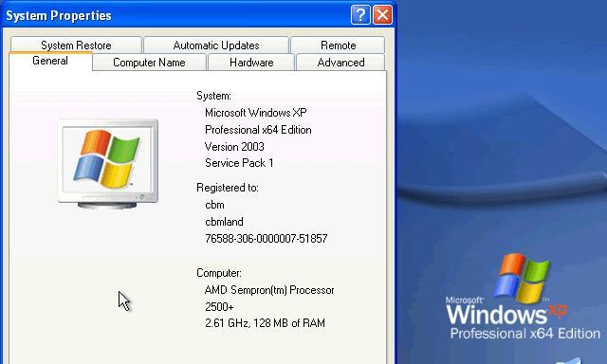Switch to the Automatic Updates tab

coord(216,45)
